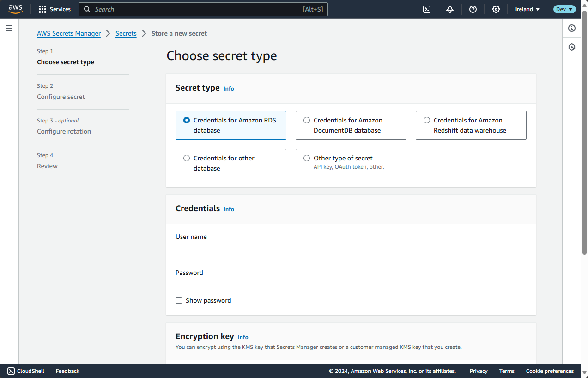Image resolution: width=588 pixels, height=378 pixels.
Task: Click Info link next to Secret type
Action: (229, 89)
